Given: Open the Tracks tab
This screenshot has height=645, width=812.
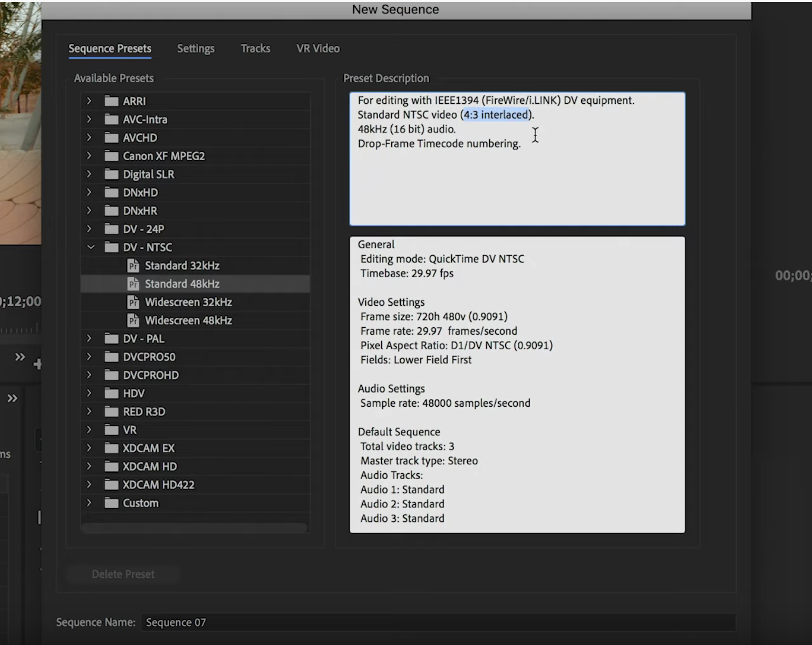Looking at the screenshot, I should [255, 48].
